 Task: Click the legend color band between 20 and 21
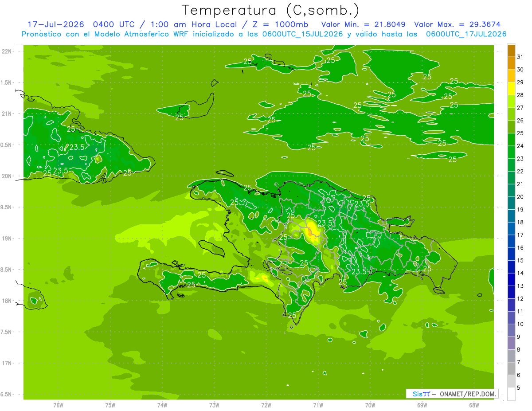click(x=511, y=190)
